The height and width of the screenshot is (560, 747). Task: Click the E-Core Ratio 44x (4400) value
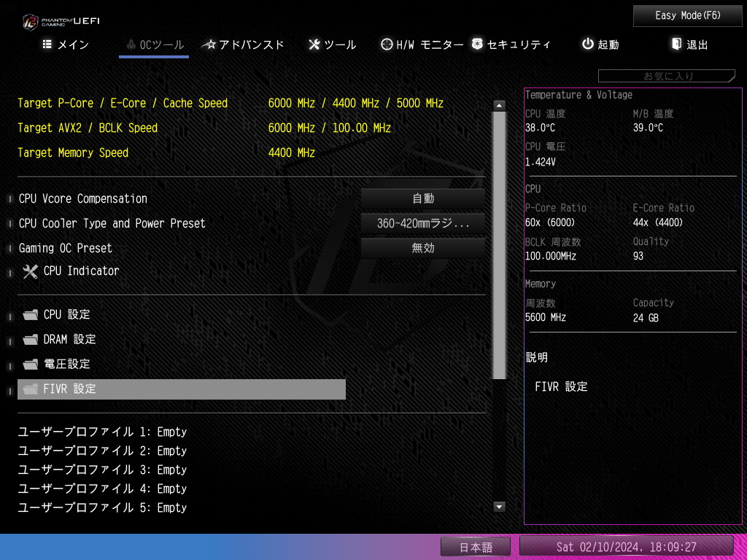[658, 223]
